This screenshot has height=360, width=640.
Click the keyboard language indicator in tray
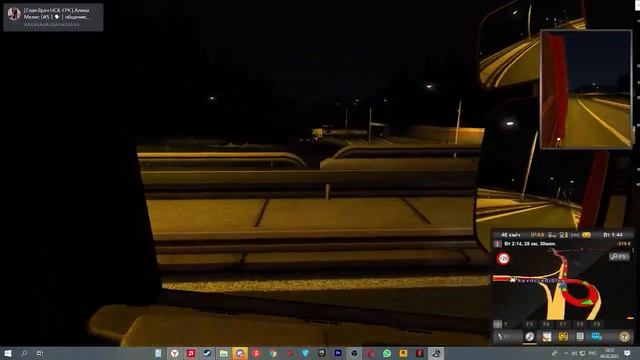pyautogui.click(x=593, y=353)
